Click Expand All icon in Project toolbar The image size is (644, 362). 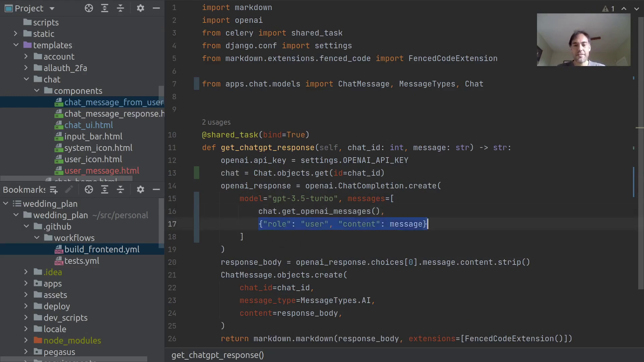[105, 8]
